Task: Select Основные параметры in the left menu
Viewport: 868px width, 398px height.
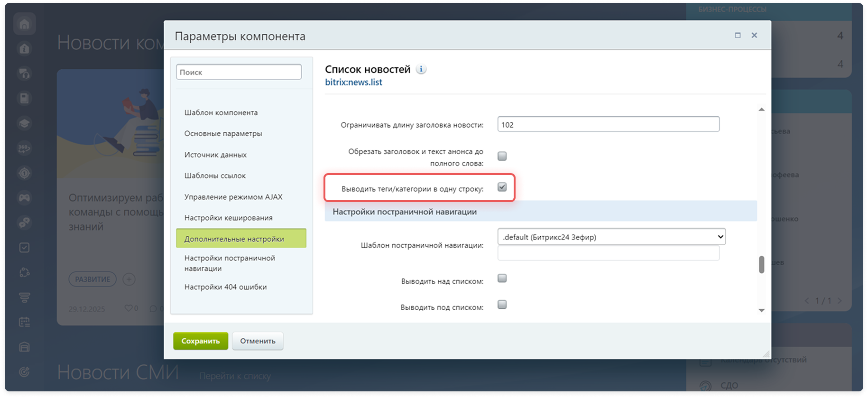Action: (x=223, y=133)
